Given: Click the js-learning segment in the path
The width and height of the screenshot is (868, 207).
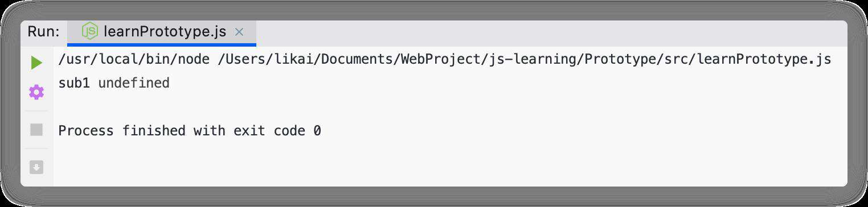Looking at the screenshot, I should click(531, 59).
